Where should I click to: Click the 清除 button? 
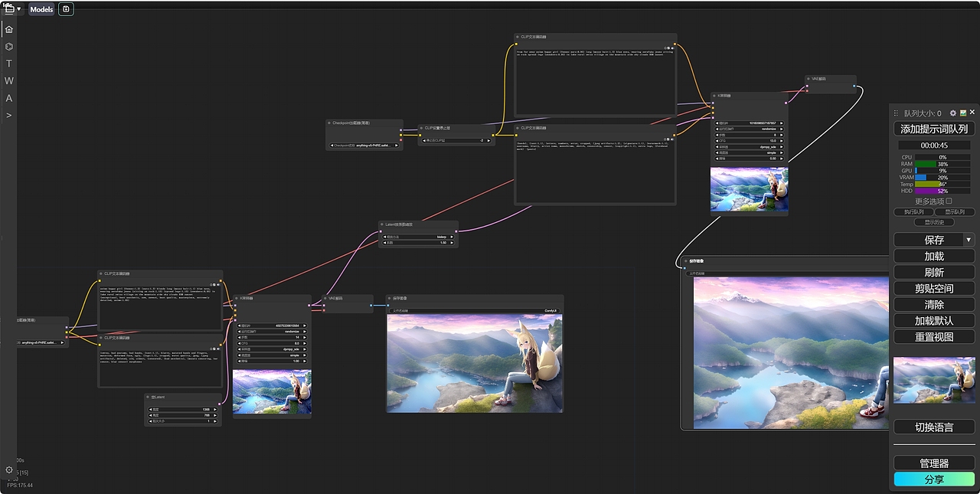(934, 304)
